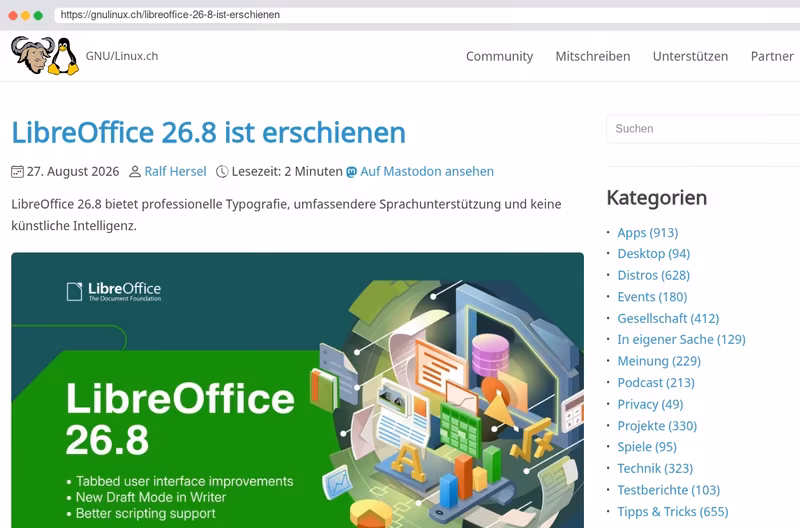Open author Ralf Hersel's profile

(176, 171)
